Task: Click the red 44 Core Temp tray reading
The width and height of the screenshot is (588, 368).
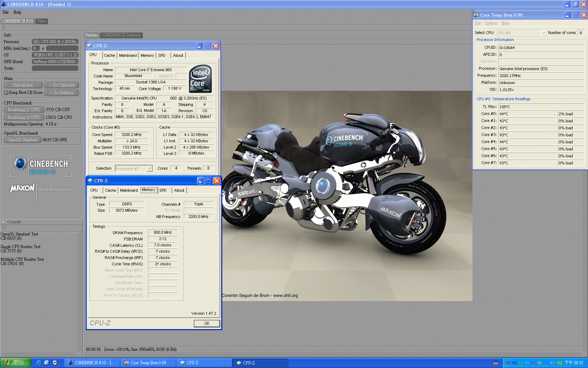Action: tap(508, 363)
